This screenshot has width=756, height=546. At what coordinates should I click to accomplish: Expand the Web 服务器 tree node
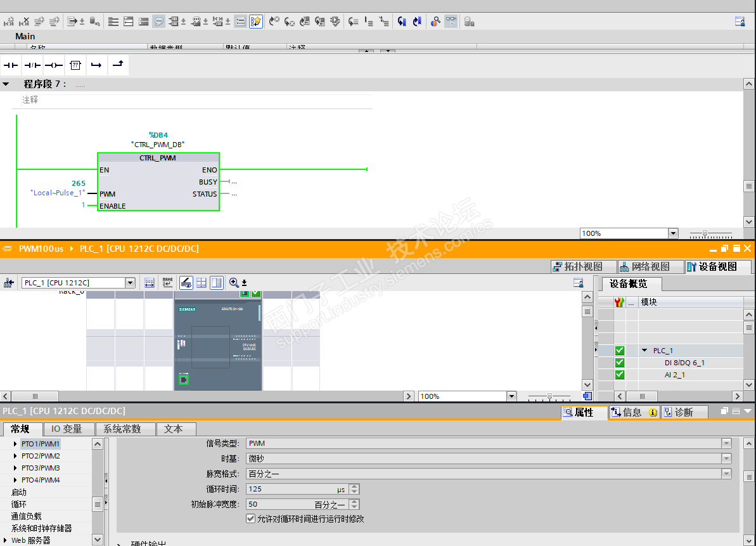point(5,540)
